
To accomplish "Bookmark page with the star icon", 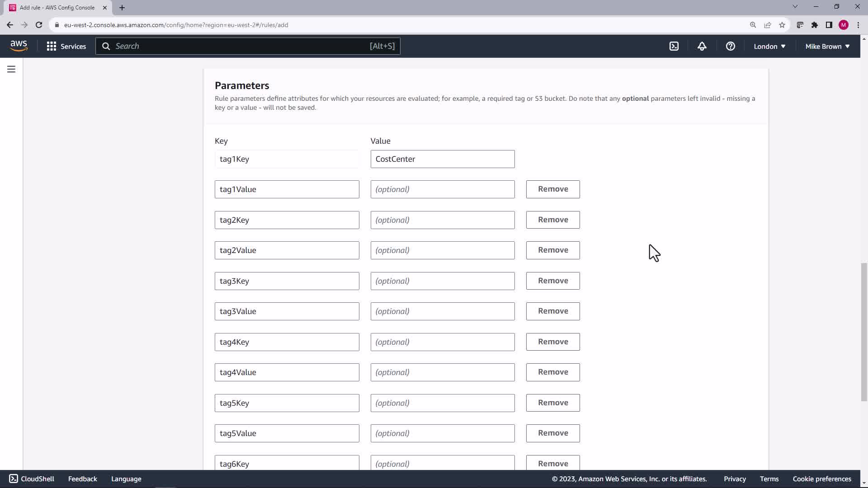I will click(x=782, y=25).
